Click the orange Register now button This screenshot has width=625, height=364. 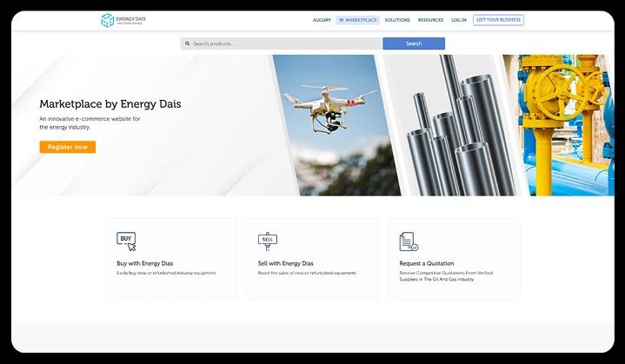(x=67, y=147)
